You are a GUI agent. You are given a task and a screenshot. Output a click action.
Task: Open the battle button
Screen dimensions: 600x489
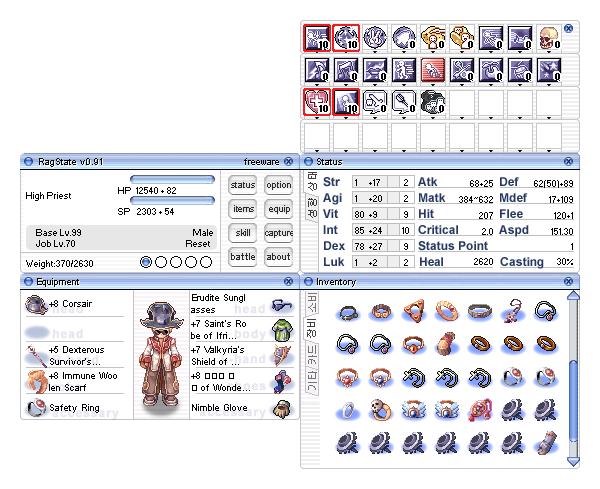(243, 257)
